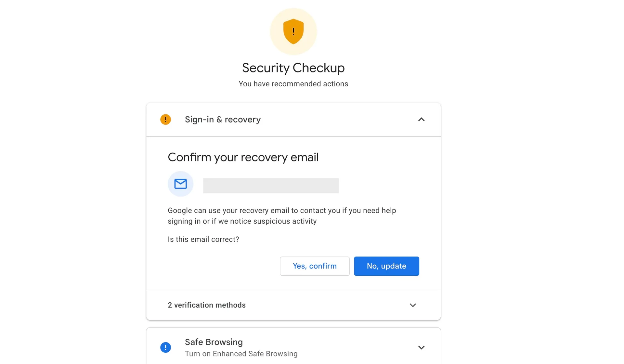The width and height of the screenshot is (624, 364).
Task: Open the Safe Browsing title
Action: pos(214,342)
